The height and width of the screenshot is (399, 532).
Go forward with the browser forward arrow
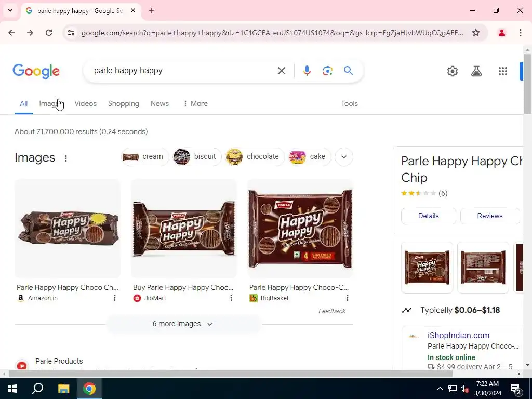tap(30, 33)
